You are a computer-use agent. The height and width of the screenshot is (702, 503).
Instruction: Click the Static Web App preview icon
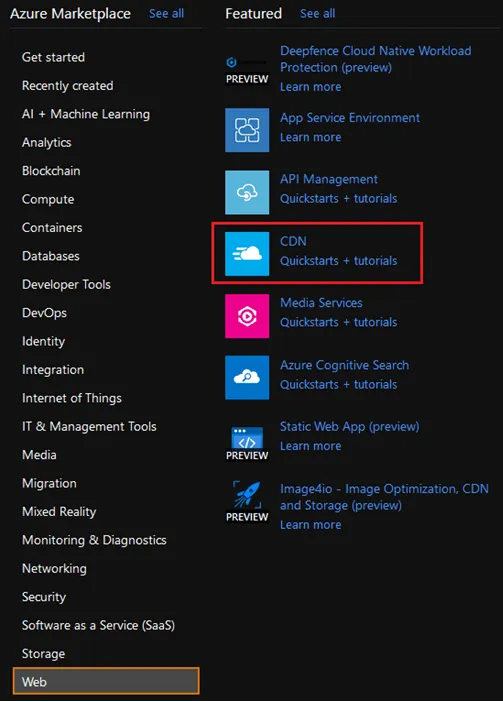(247, 443)
